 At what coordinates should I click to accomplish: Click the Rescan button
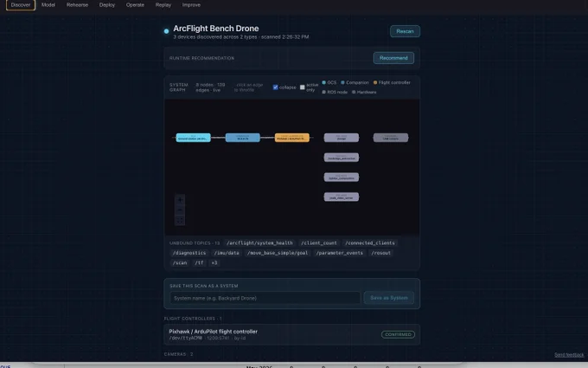coord(405,31)
